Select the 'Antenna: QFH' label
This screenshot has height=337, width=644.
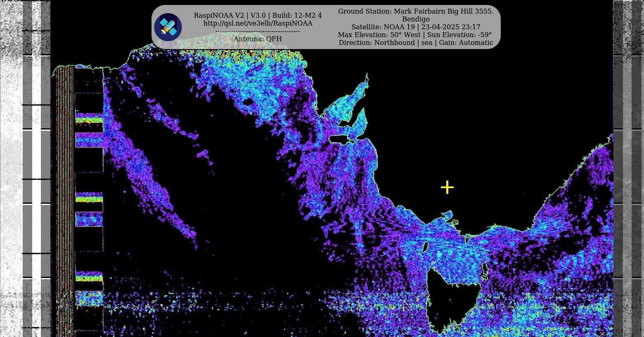pyautogui.click(x=258, y=39)
